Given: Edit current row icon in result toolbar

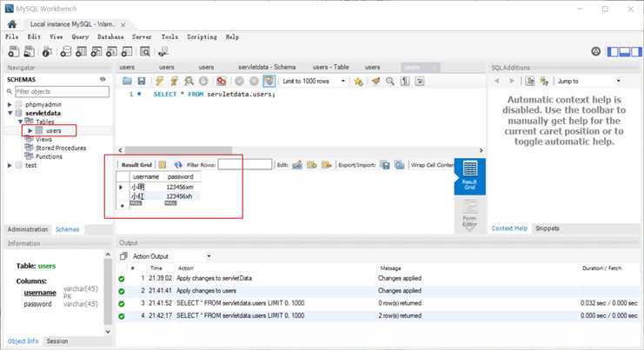Looking at the screenshot, I should pyautogui.click(x=297, y=164).
